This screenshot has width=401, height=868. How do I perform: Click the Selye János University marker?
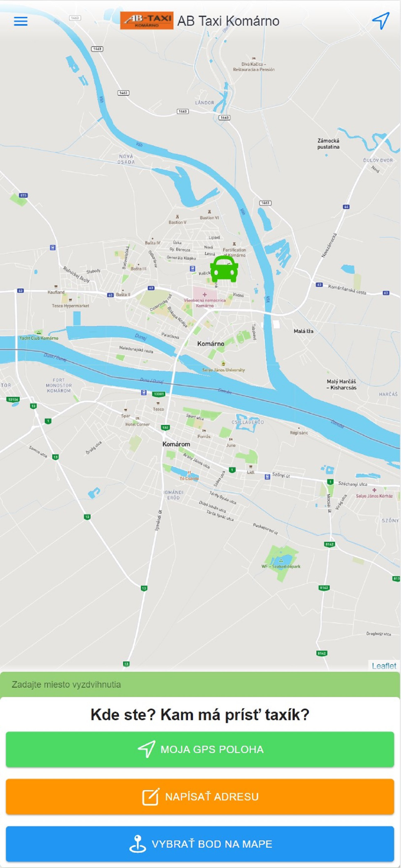224,364
